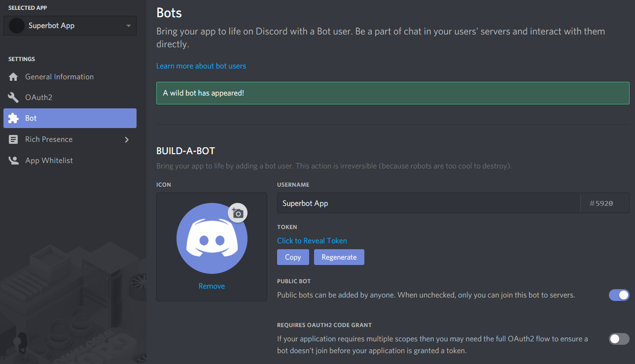
Task: Click the #5920 discriminator tag
Action: 601,203
